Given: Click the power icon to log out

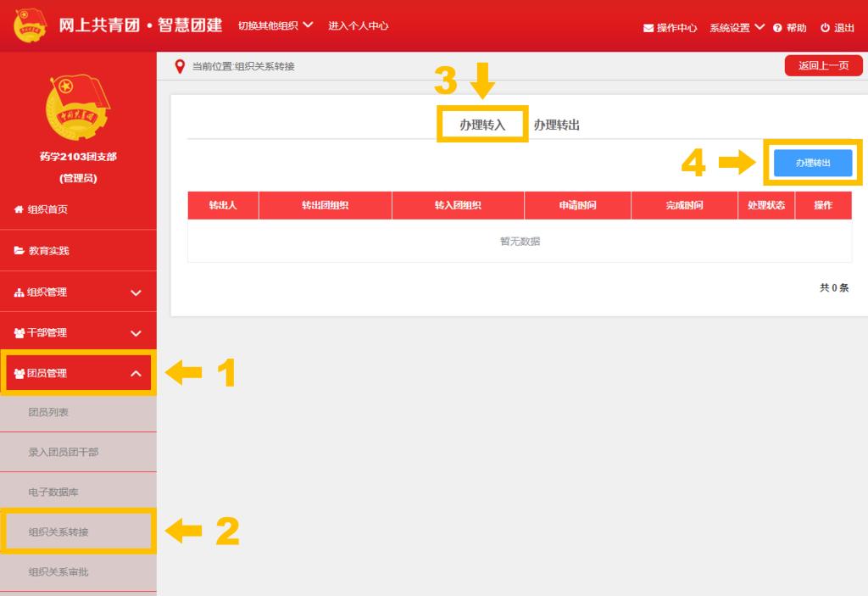Looking at the screenshot, I should (x=825, y=28).
